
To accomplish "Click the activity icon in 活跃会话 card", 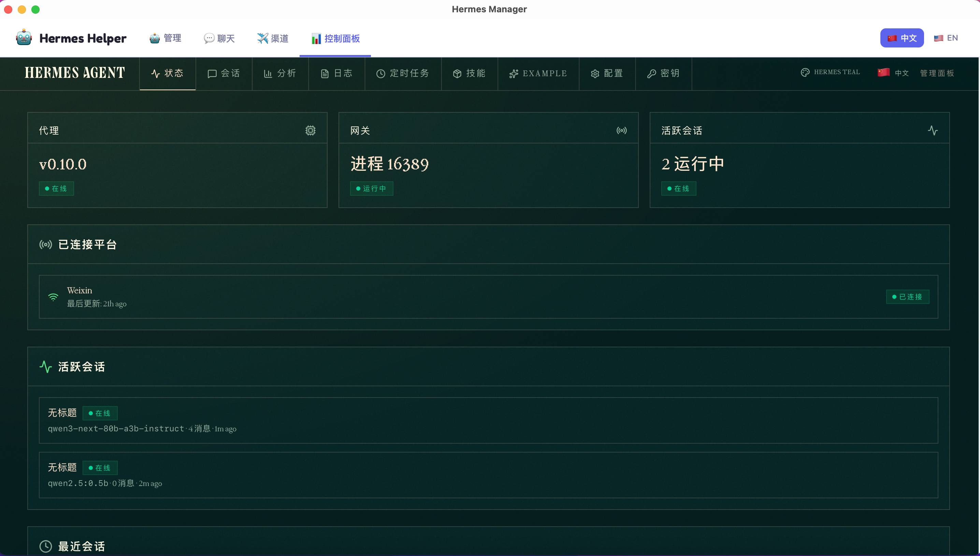I will click(933, 130).
